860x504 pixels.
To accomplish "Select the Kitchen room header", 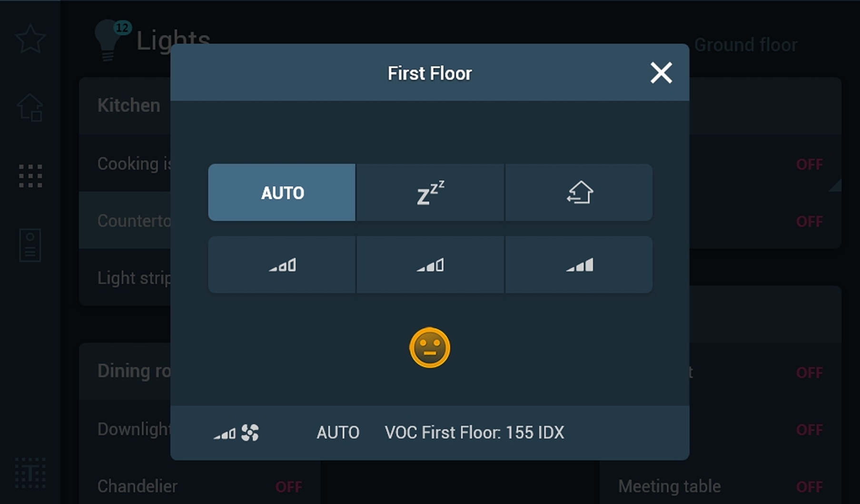I will (129, 106).
